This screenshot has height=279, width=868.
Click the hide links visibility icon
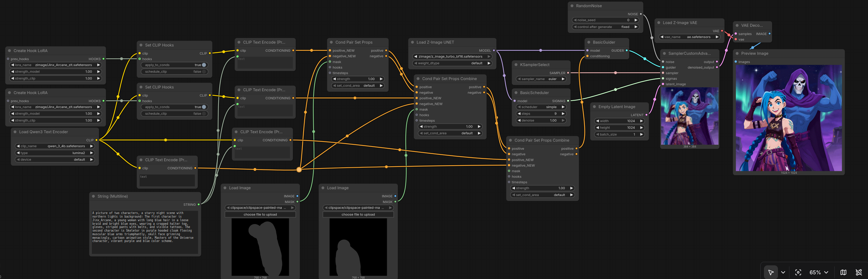tap(859, 272)
